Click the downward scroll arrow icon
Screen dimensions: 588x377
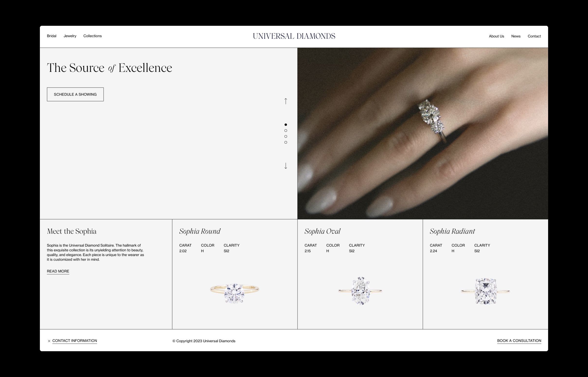click(285, 166)
